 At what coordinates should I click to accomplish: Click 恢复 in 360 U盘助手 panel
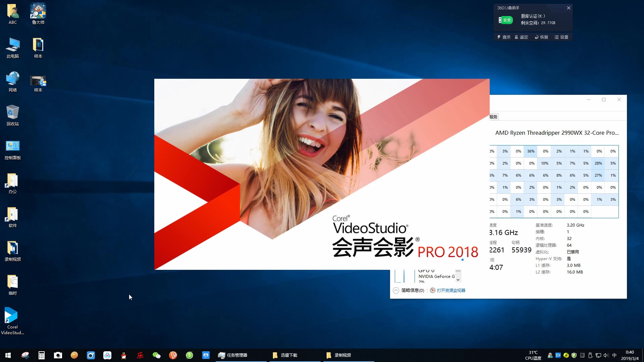(x=541, y=37)
